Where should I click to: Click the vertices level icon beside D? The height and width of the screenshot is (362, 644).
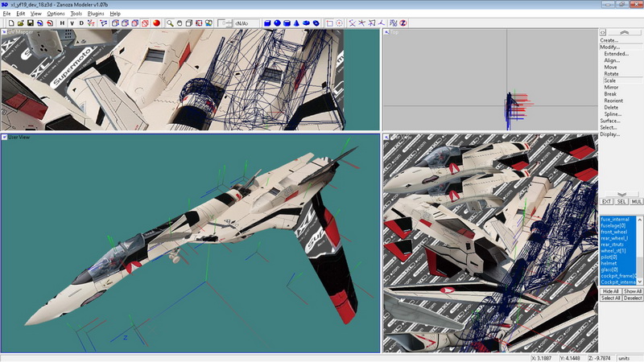tap(91, 23)
